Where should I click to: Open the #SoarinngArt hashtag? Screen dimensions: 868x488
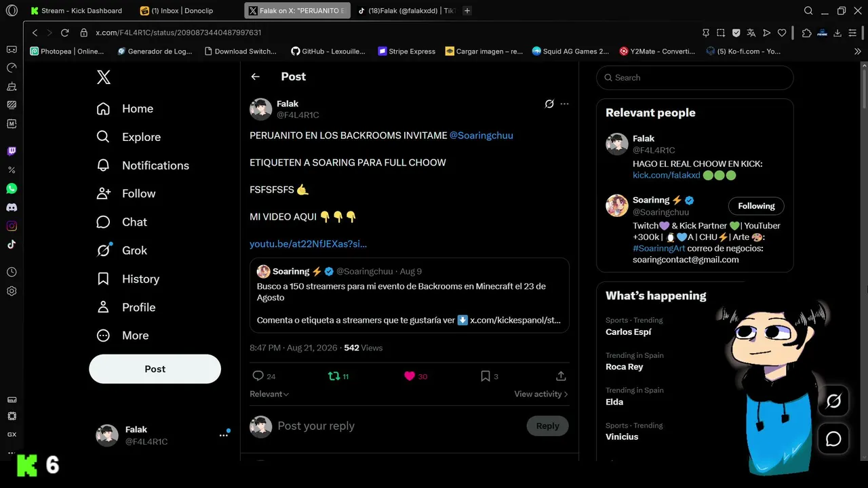[x=659, y=249]
